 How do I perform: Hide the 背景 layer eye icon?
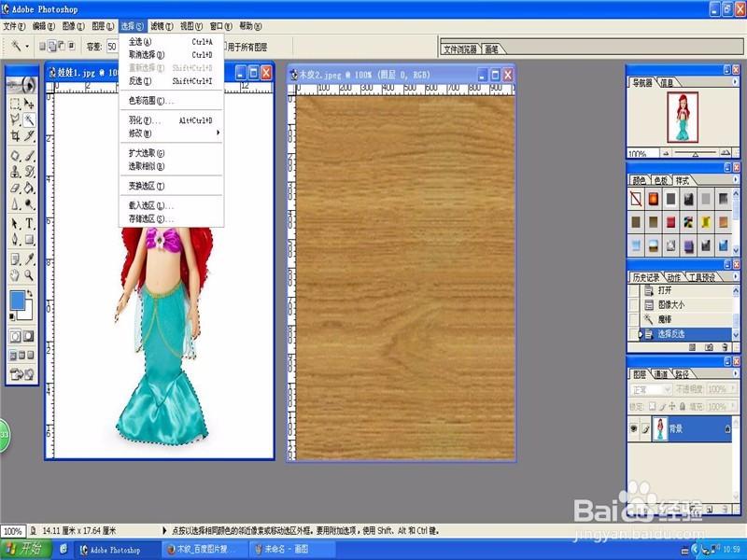pyautogui.click(x=634, y=428)
